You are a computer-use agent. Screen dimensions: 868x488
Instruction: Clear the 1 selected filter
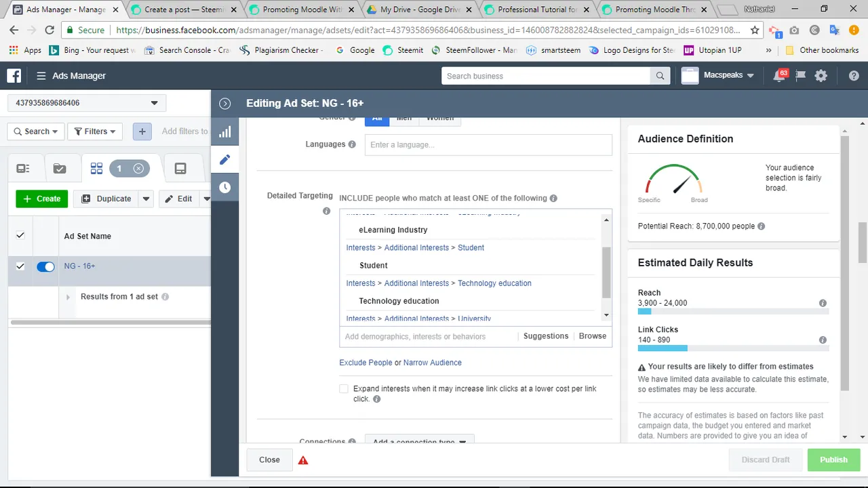138,169
